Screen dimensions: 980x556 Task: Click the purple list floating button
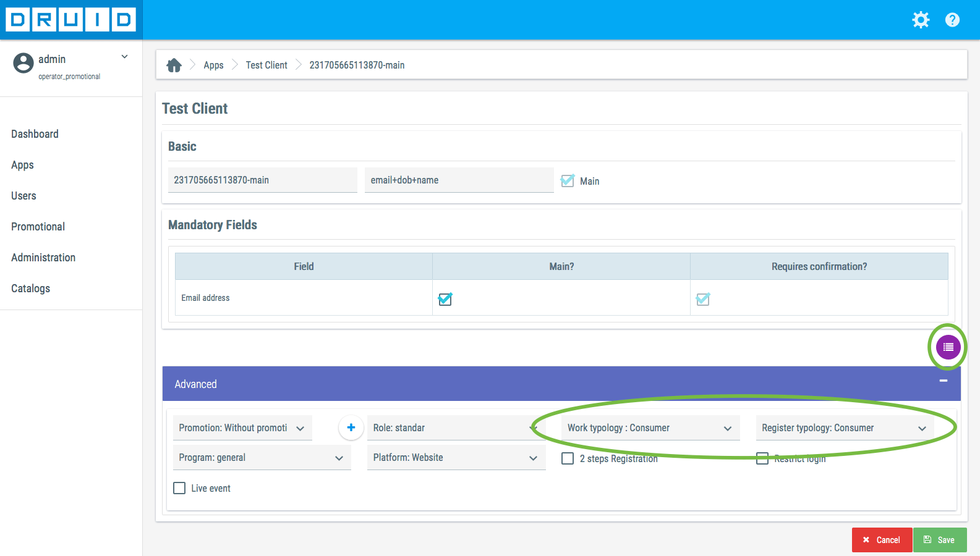[948, 347]
